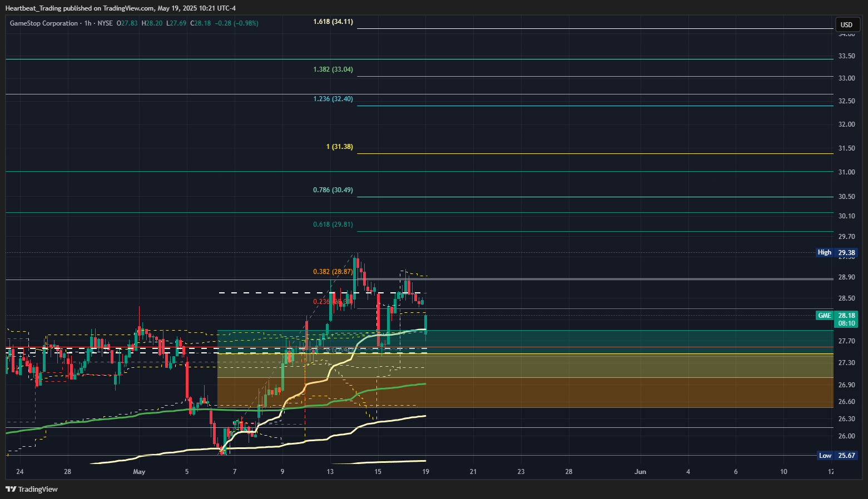
Task: Click 32.00 on the price axis
Action: (847, 124)
